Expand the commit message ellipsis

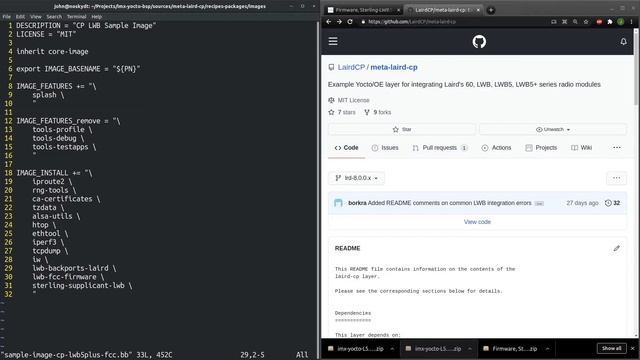[539, 203]
